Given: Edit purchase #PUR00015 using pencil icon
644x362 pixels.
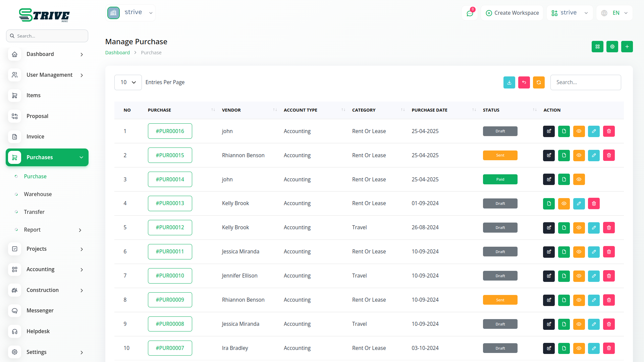Looking at the screenshot, I should (x=593, y=155).
